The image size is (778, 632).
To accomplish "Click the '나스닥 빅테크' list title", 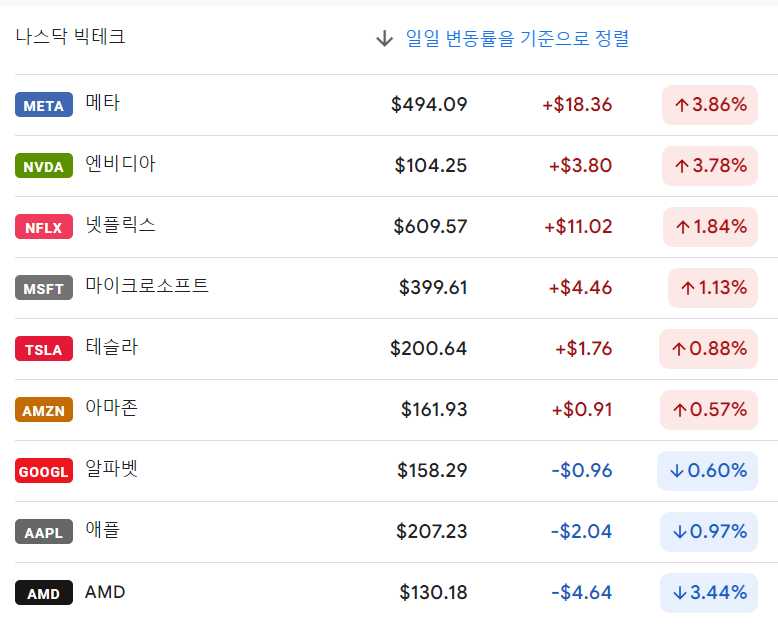I will point(70,37).
